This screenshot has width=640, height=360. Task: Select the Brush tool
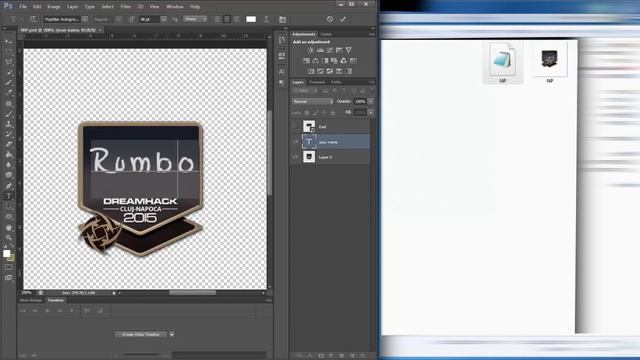point(9,114)
